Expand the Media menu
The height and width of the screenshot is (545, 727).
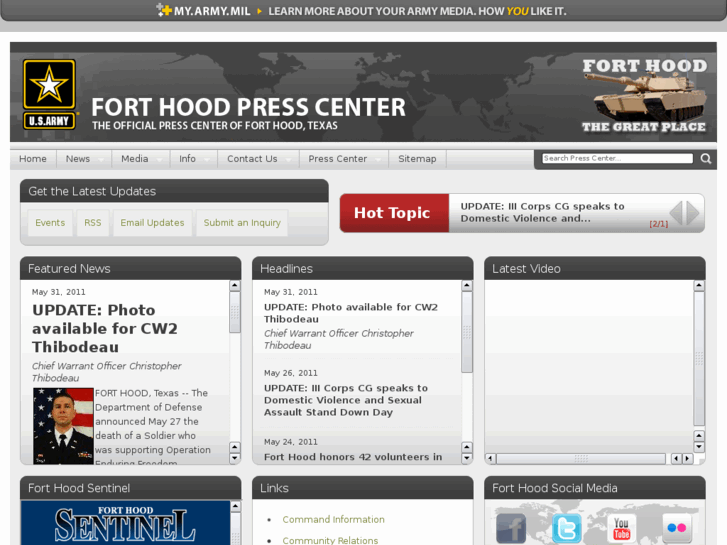click(x=141, y=159)
